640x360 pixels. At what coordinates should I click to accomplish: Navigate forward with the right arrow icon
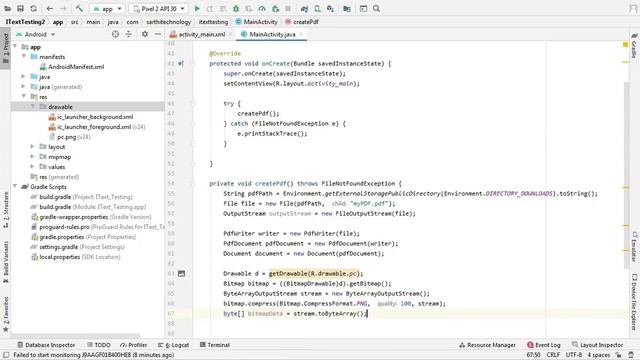point(63,9)
